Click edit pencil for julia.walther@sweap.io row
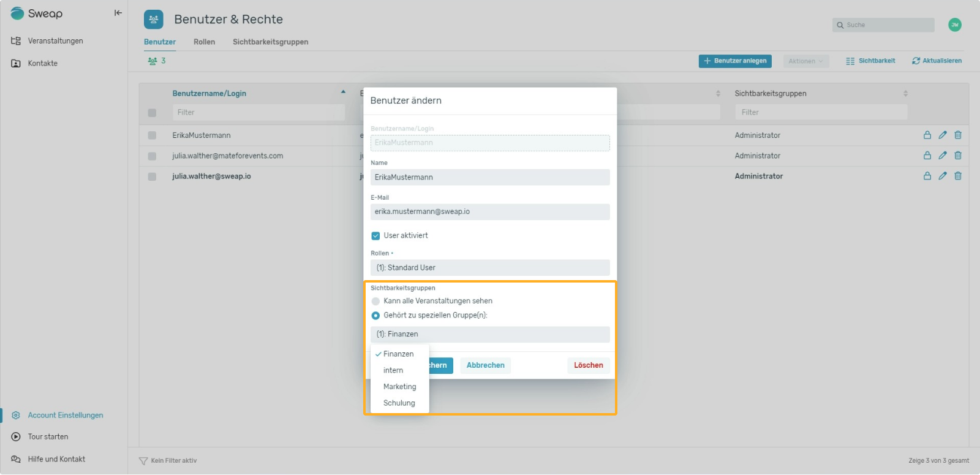This screenshot has height=475, width=980. point(943,176)
